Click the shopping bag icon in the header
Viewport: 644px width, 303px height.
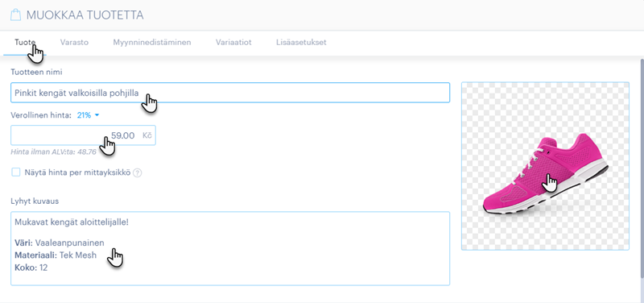pos(15,15)
